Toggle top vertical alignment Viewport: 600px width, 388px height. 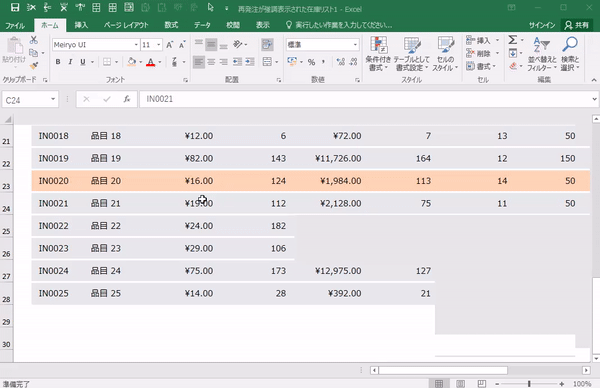coord(199,44)
